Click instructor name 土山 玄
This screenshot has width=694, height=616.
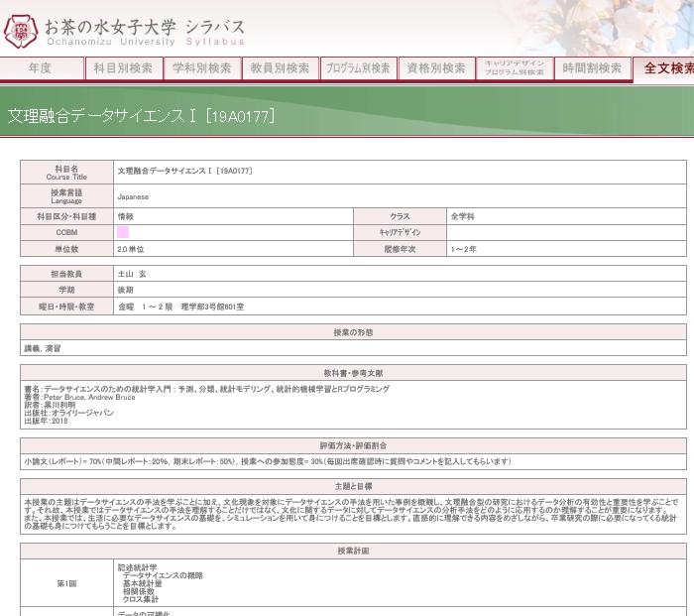(132, 273)
